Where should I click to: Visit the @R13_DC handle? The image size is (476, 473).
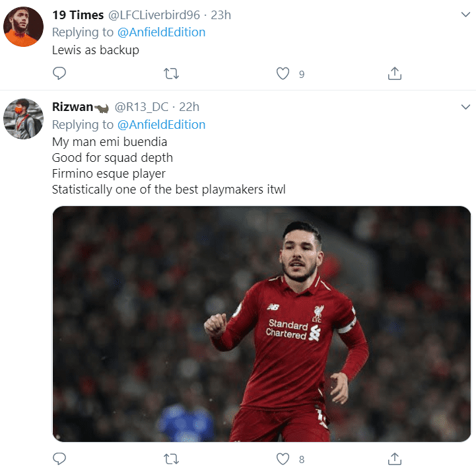[x=141, y=107]
